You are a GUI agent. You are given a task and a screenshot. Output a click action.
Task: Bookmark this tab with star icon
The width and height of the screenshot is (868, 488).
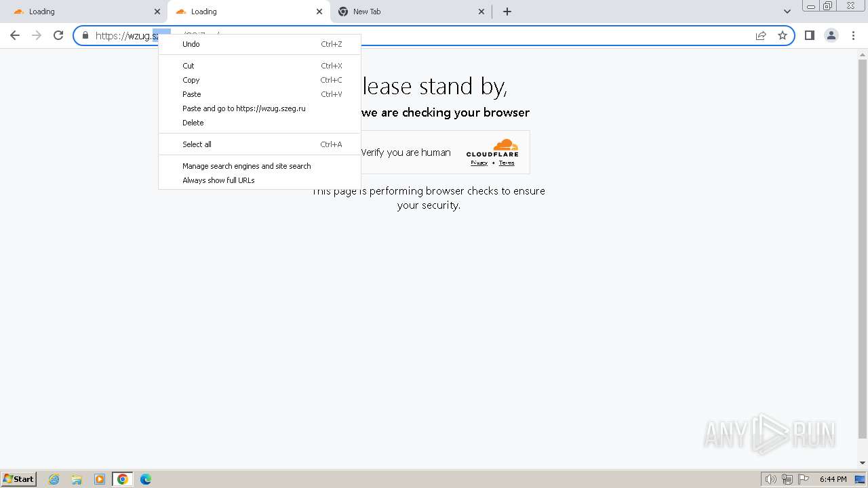(783, 35)
